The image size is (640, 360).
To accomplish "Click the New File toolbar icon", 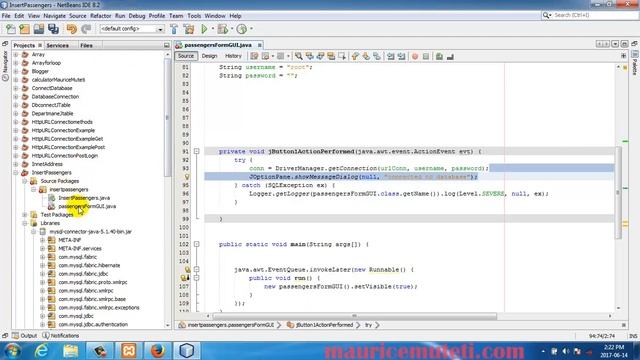I will [x=11, y=29].
